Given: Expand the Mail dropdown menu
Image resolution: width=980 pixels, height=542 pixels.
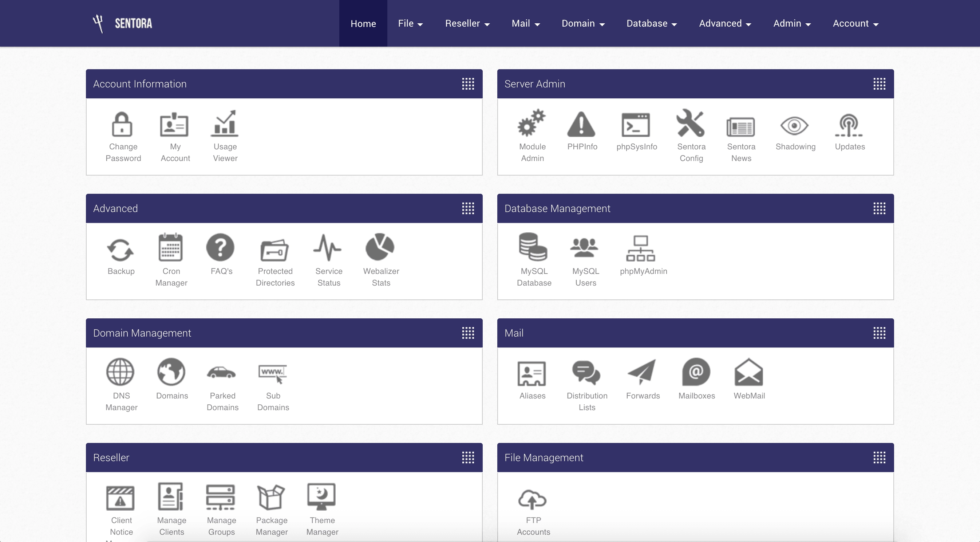Looking at the screenshot, I should [526, 24].
